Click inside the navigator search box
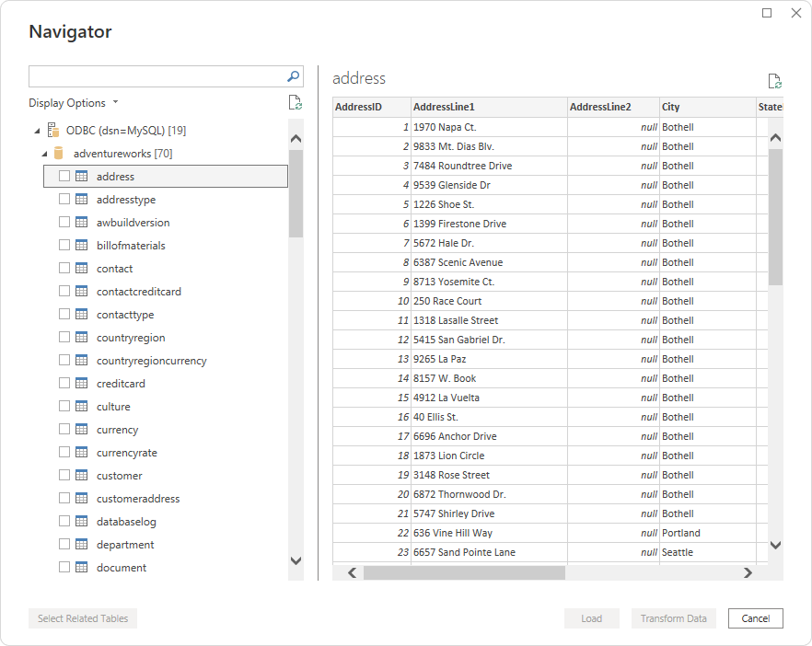This screenshot has width=812, height=646. click(x=157, y=76)
